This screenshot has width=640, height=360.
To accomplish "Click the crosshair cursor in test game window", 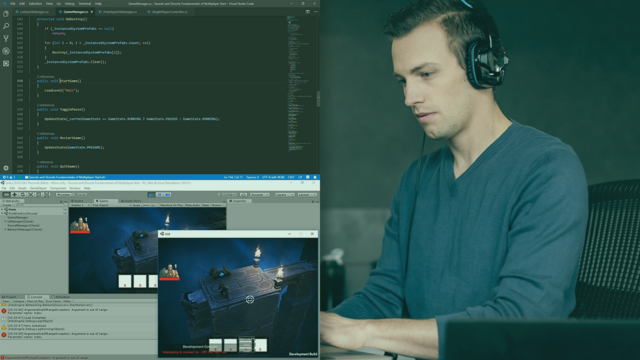I will click(x=250, y=300).
